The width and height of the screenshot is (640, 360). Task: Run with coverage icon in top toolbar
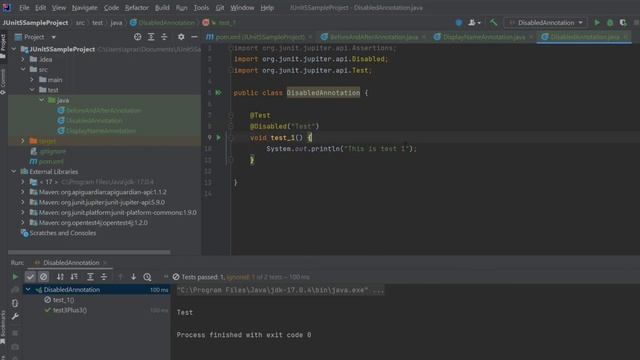tap(623, 22)
